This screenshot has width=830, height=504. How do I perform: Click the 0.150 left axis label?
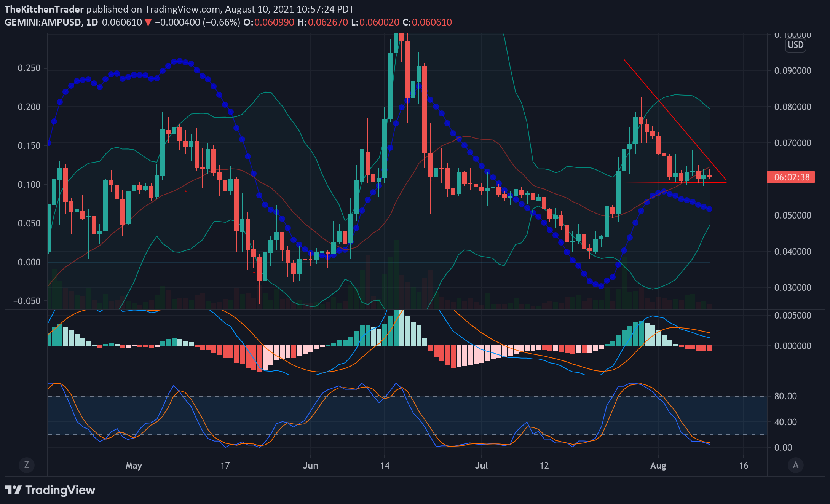(x=29, y=146)
